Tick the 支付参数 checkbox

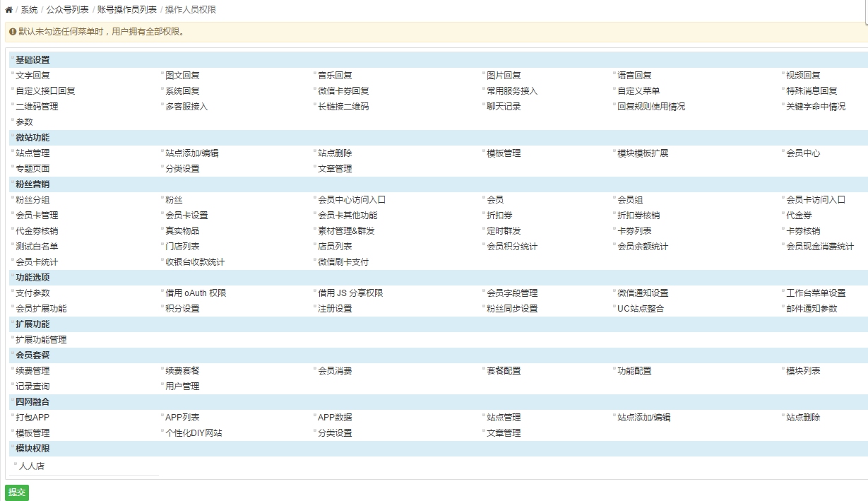[x=13, y=291]
